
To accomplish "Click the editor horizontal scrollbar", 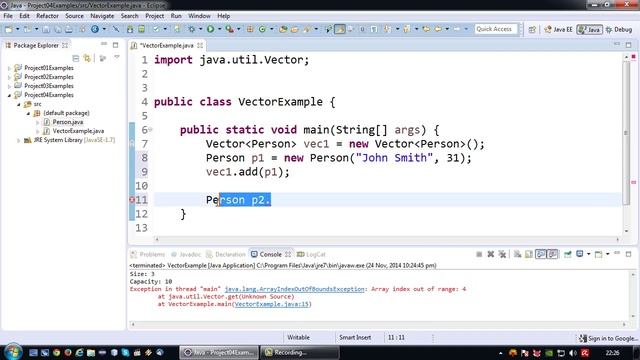I will coord(386,240).
